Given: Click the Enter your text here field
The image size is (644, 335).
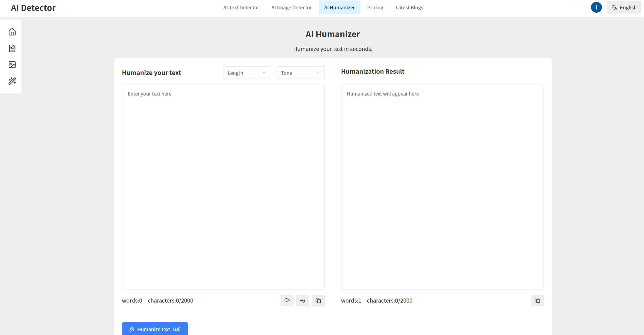Looking at the screenshot, I should (x=223, y=187).
